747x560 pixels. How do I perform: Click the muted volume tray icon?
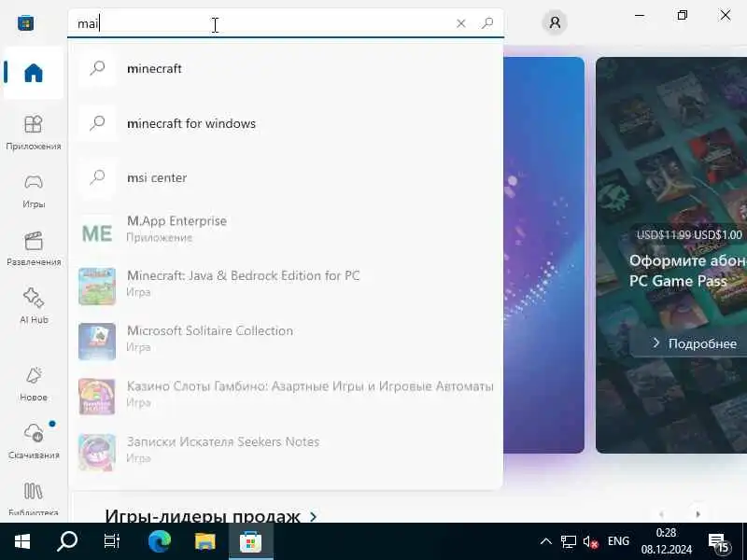590,541
